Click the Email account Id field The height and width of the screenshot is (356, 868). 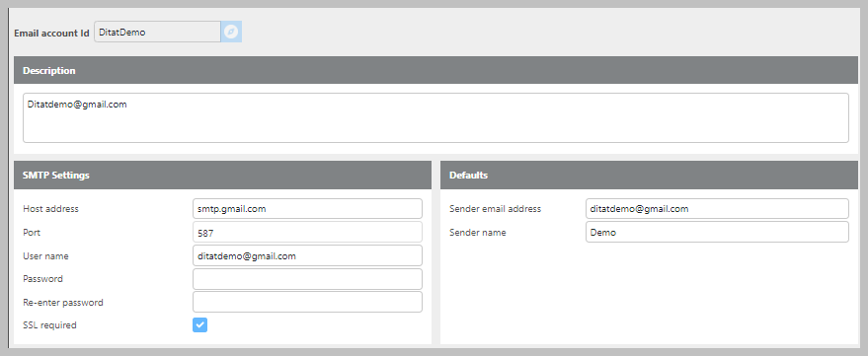point(158,33)
